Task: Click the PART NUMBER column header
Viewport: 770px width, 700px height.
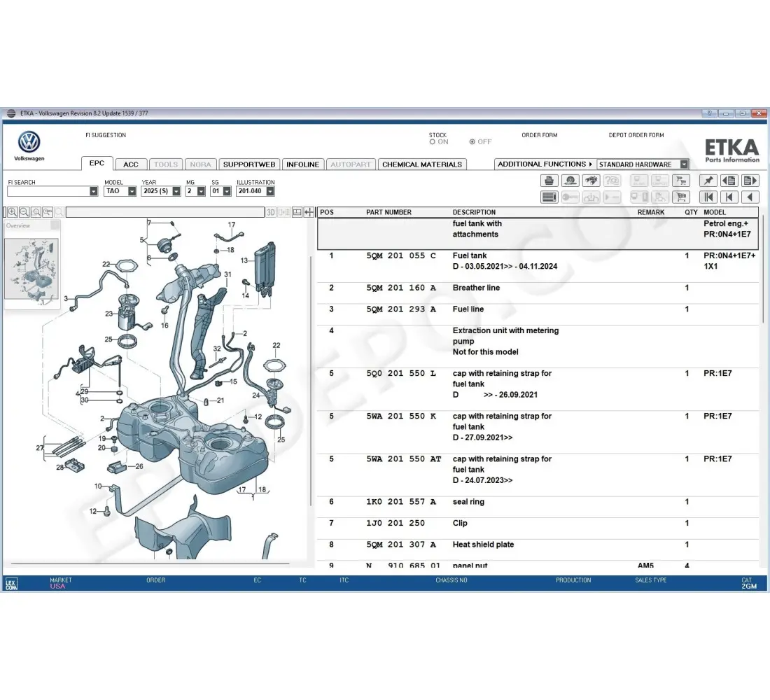Action: (x=388, y=212)
